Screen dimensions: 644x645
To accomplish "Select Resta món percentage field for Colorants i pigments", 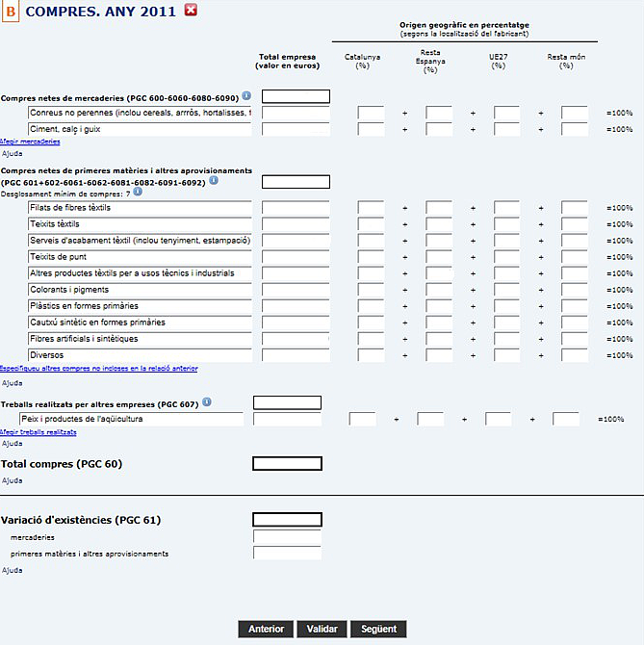I will click(x=574, y=290).
